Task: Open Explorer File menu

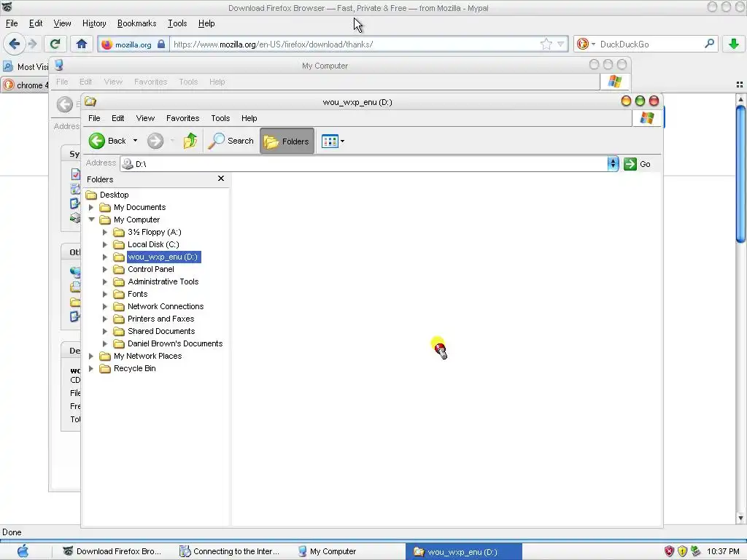Action: (x=94, y=118)
